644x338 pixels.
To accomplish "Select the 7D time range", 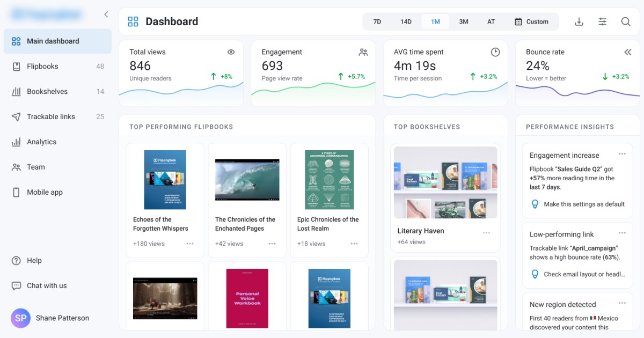I will pyautogui.click(x=377, y=22).
